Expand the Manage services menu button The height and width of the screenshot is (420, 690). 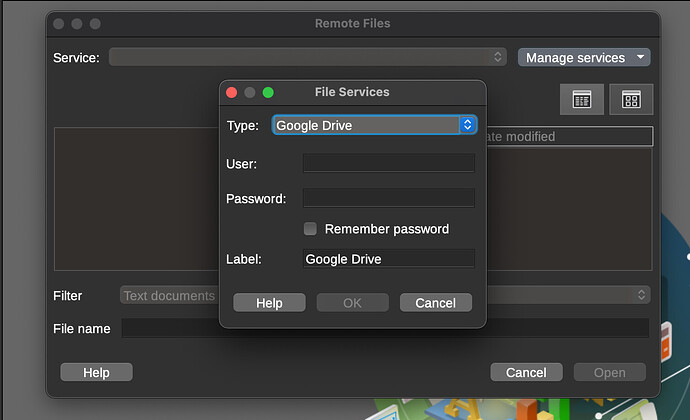pyautogui.click(x=584, y=58)
